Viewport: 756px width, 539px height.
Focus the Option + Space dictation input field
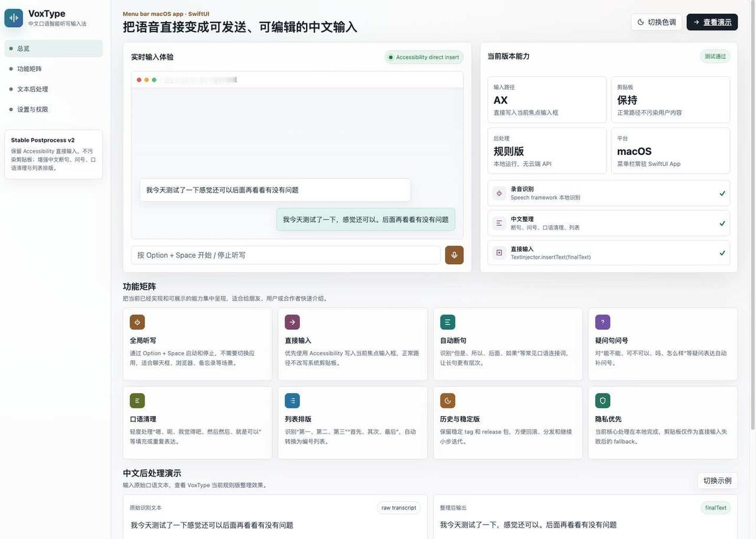pos(286,255)
